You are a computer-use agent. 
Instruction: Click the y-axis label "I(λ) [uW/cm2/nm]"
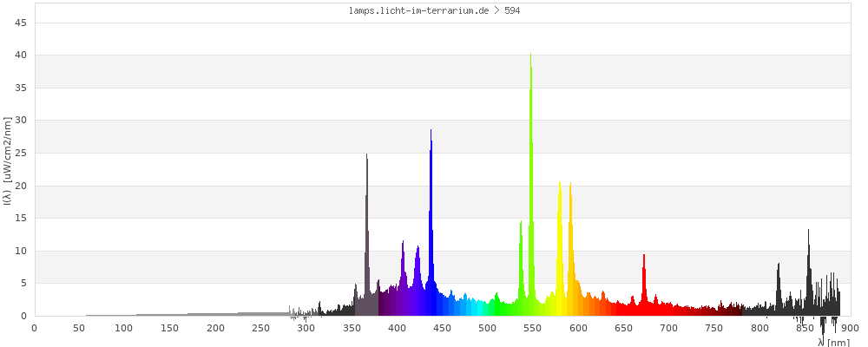click(7, 160)
